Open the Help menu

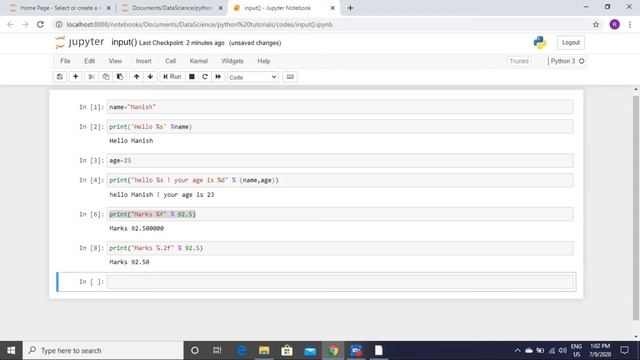(264, 61)
